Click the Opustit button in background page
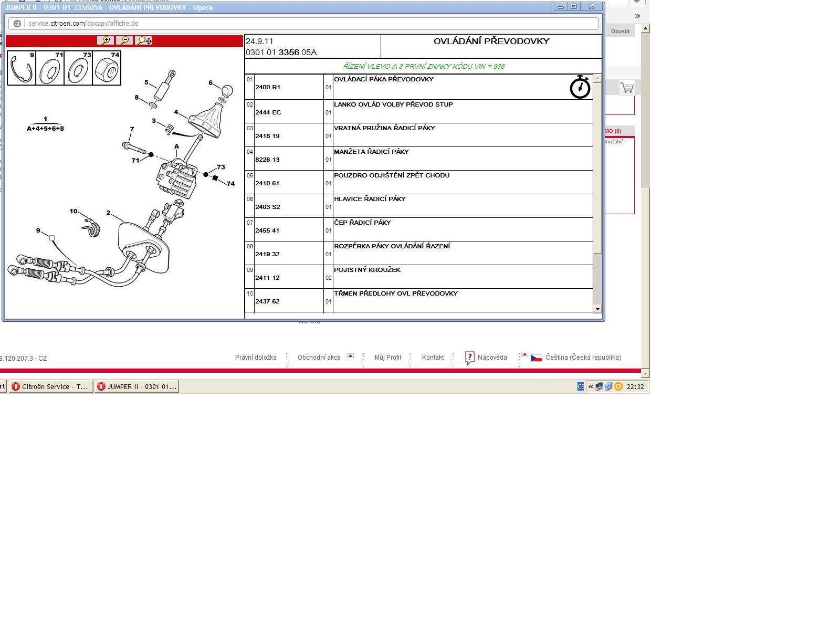 pos(620,31)
